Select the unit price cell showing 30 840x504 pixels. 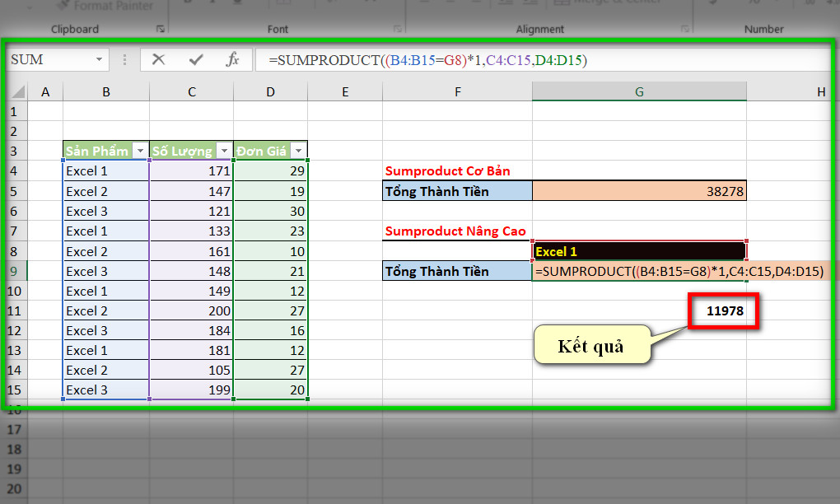(271, 211)
